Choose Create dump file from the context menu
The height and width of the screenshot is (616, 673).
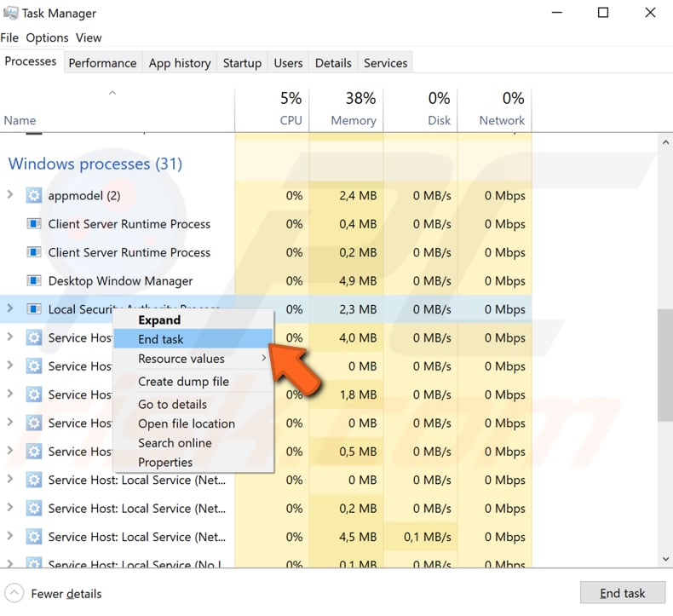pos(183,382)
